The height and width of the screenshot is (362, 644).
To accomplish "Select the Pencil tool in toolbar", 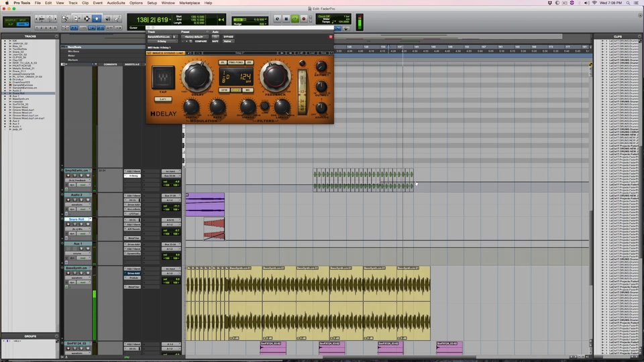I will (x=117, y=19).
